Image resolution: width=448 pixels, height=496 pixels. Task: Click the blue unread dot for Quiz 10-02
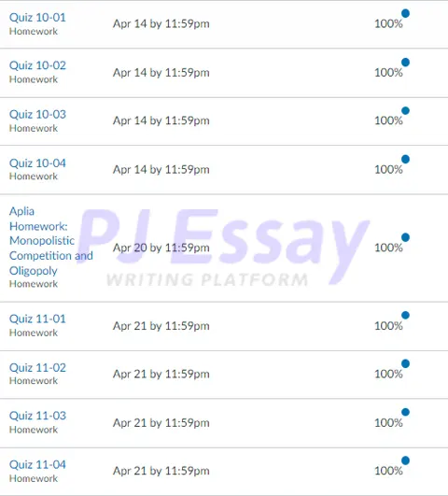click(x=406, y=63)
